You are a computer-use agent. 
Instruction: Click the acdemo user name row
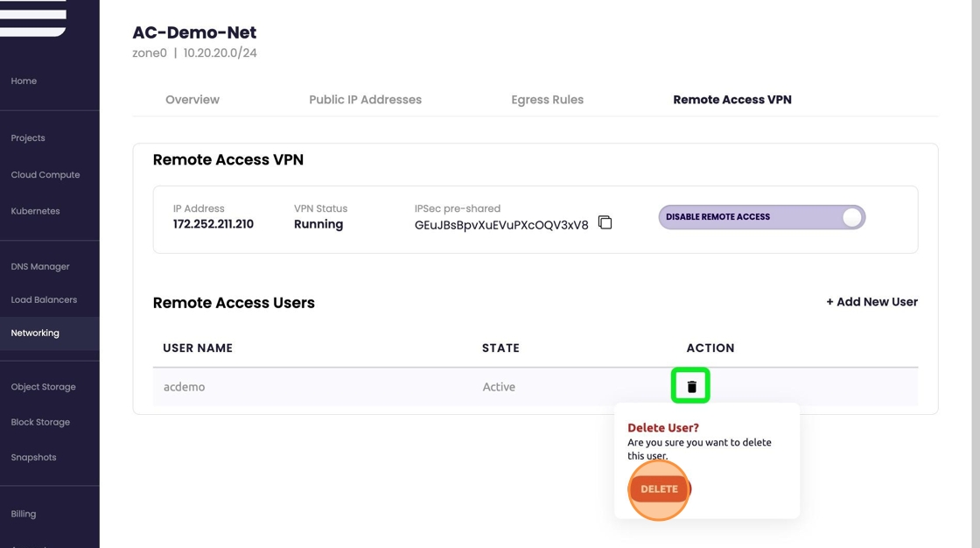click(x=185, y=387)
